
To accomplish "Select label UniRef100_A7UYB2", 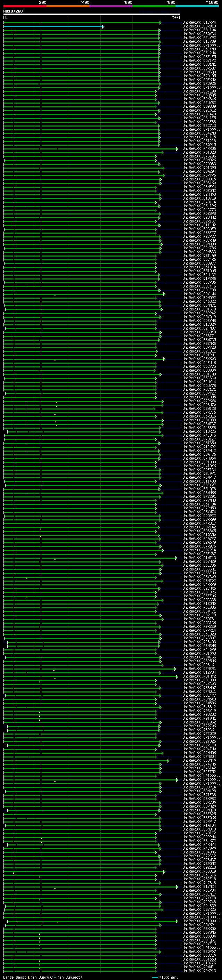I will 199,103.
